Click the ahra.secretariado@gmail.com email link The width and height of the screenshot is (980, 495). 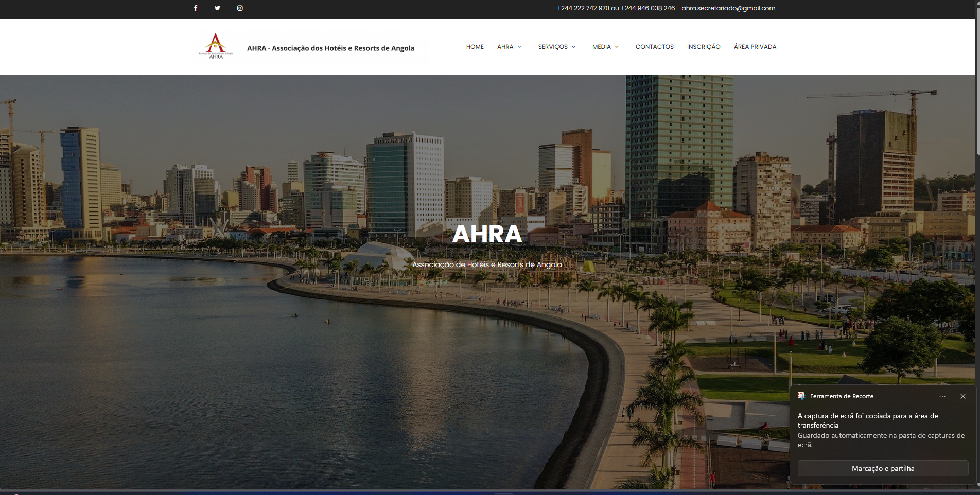click(x=728, y=8)
